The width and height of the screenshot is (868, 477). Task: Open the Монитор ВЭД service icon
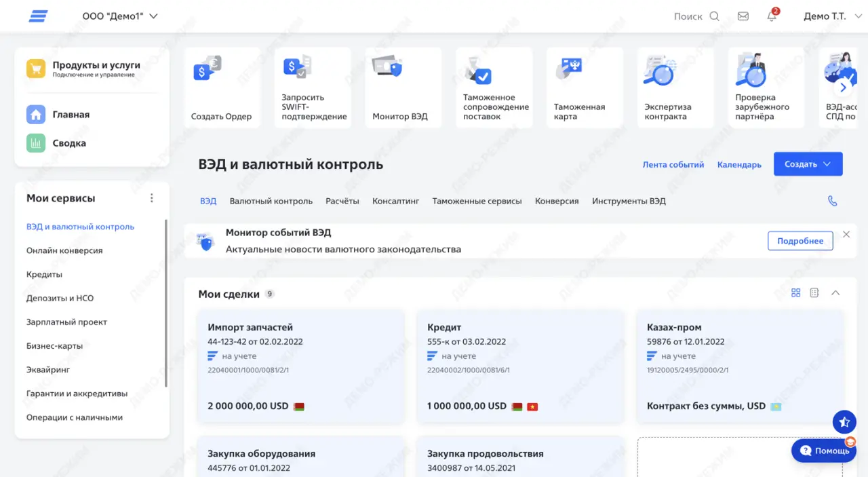(403, 85)
